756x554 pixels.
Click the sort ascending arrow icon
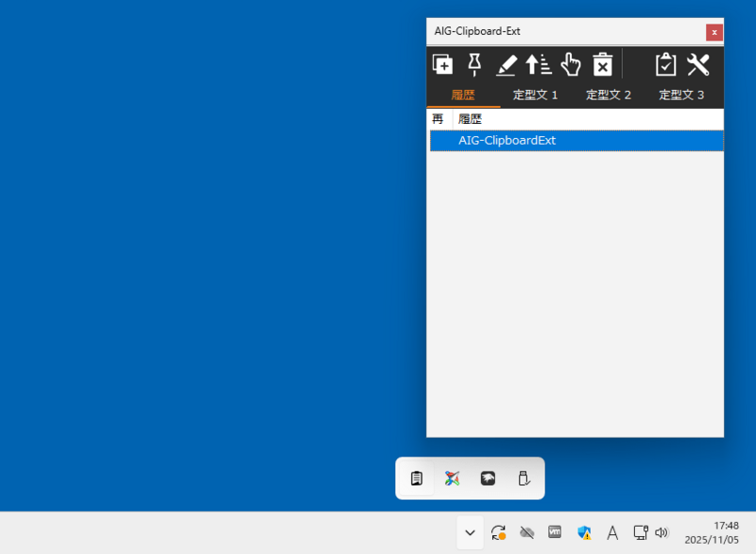click(539, 64)
